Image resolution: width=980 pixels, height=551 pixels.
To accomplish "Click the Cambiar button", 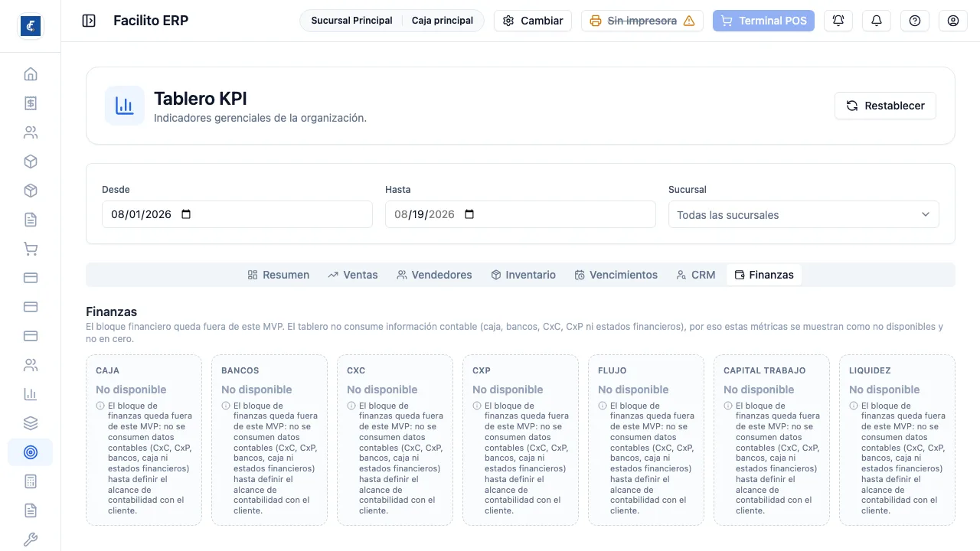I will (533, 21).
